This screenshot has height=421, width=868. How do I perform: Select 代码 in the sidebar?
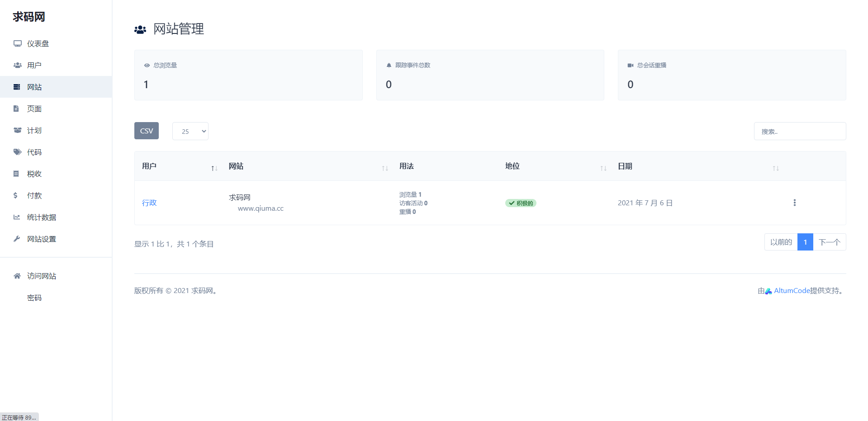click(x=56, y=152)
